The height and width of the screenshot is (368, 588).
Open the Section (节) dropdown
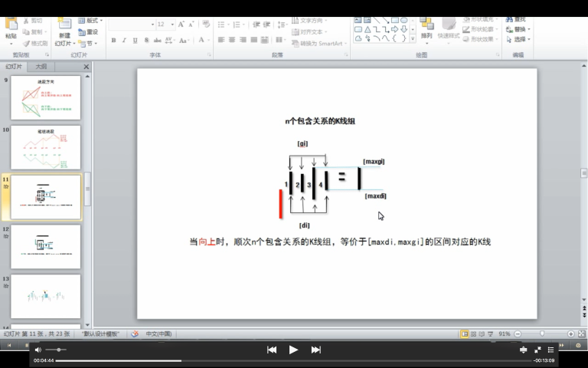tap(90, 44)
